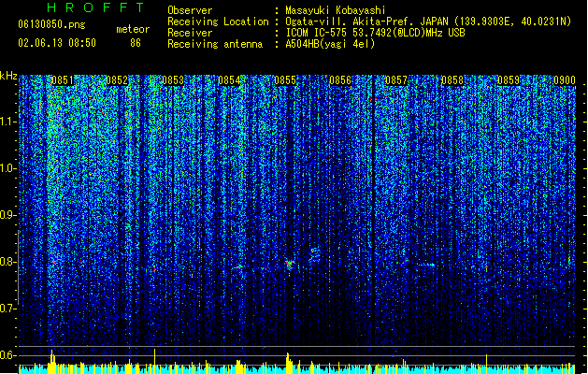The image size is (588, 374).
Task: Click the 0.7 kHz axis label
Action: point(8,309)
